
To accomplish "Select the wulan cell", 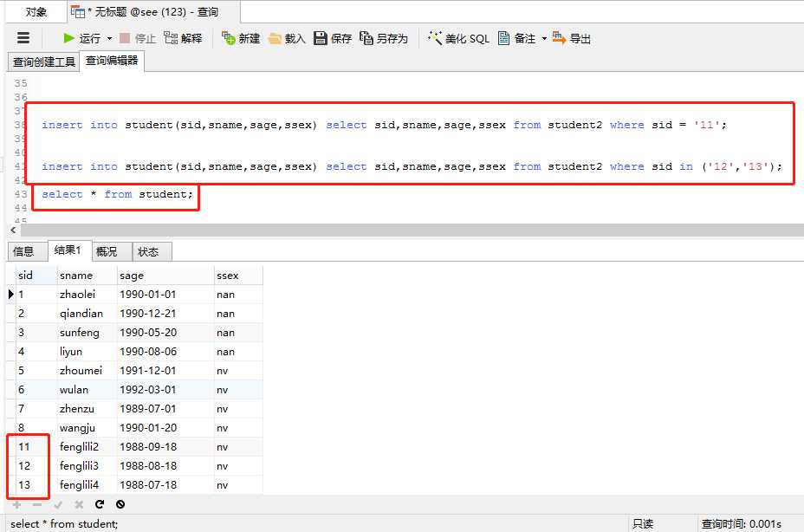I will click(88, 389).
